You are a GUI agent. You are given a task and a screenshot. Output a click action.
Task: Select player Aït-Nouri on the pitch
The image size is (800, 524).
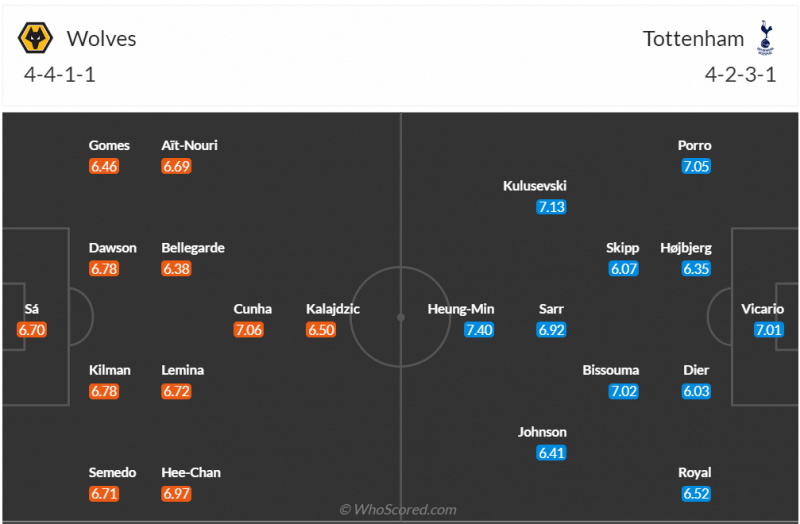189,145
